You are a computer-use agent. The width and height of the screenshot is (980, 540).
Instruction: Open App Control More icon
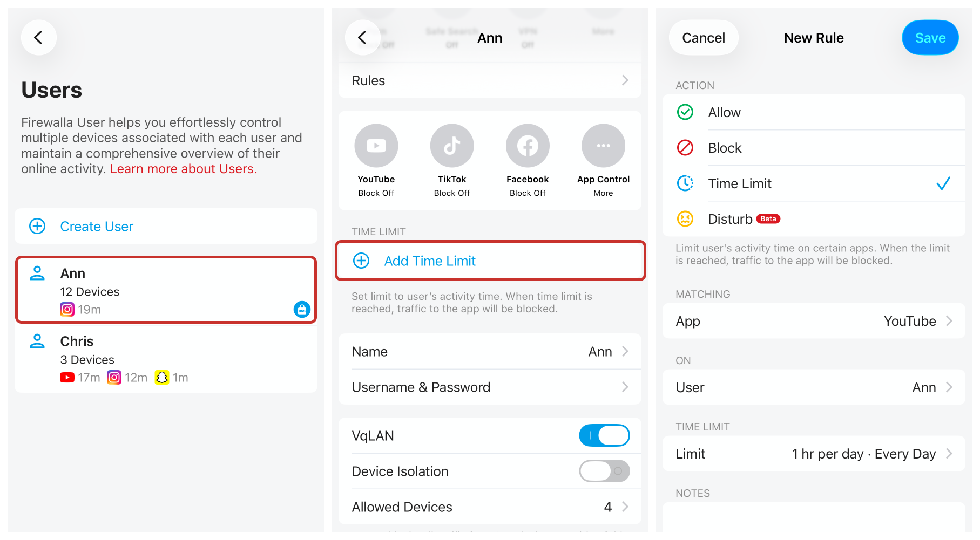click(603, 146)
